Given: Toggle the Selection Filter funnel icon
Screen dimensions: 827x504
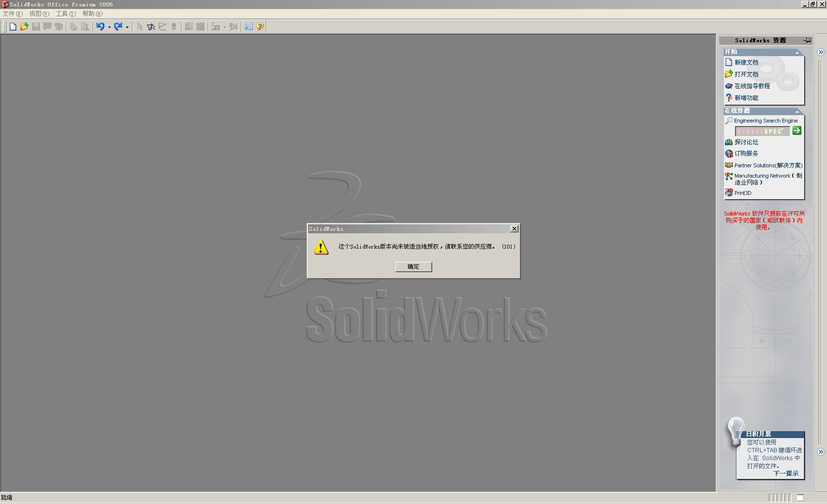Looking at the screenshot, I should point(151,27).
